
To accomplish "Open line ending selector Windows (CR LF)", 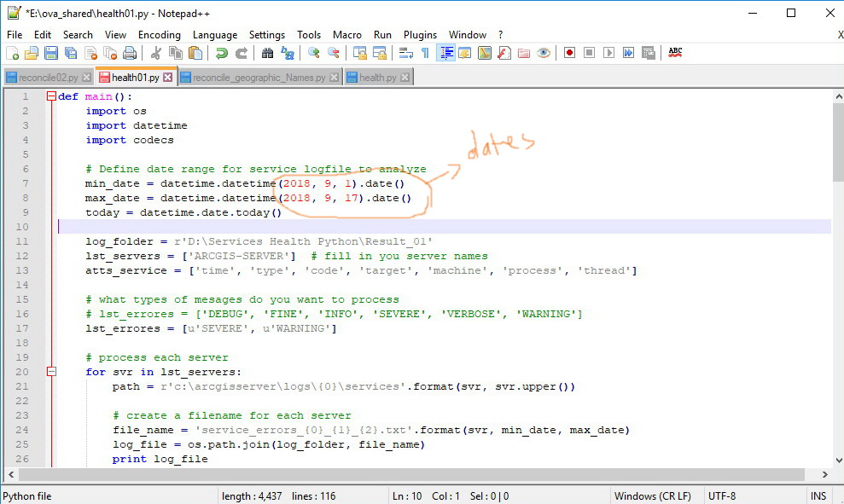I will coord(652,496).
